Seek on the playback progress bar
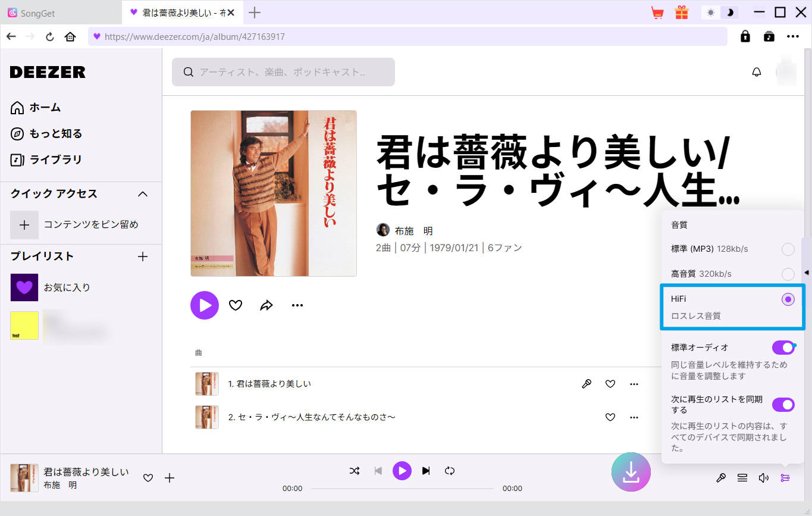Screen dimensions: 812x516 tap(402, 489)
